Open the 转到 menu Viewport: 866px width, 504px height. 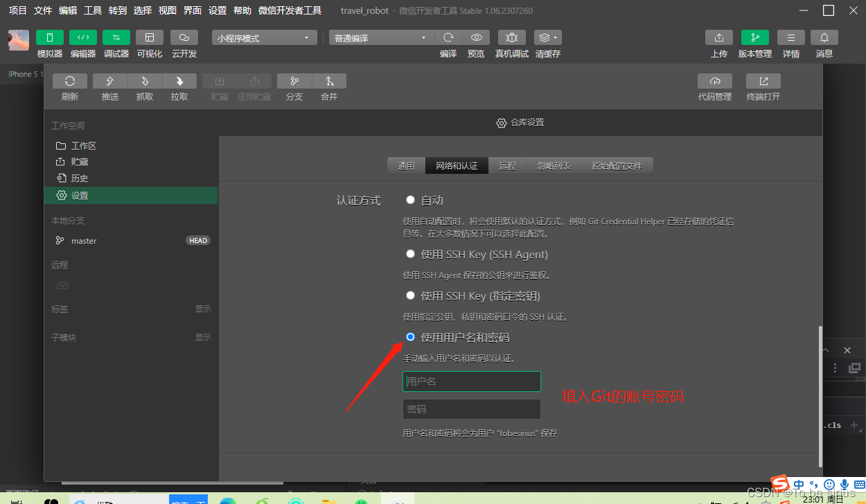coord(118,10)
